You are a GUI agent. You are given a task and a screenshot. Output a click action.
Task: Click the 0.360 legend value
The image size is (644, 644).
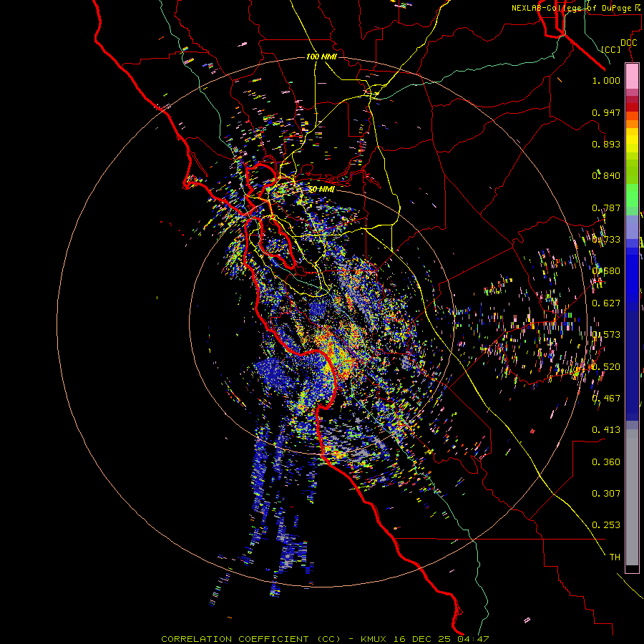606,462
